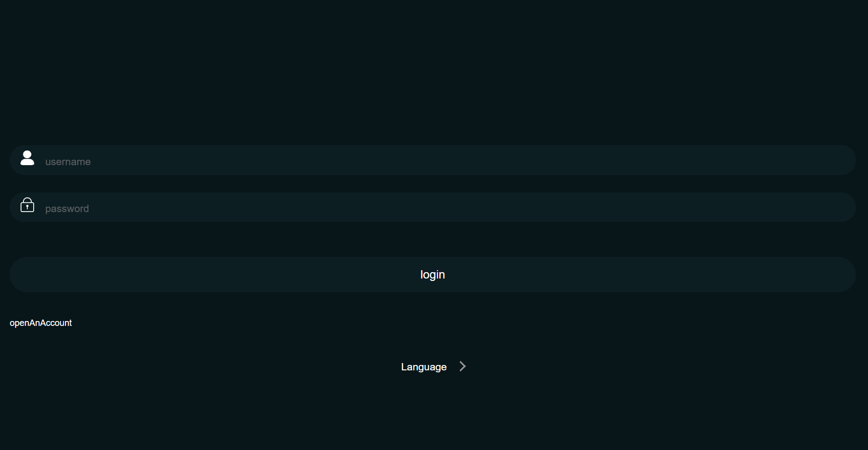
Task: Select the person icon beside username
Action: click(x=27, y=158)
